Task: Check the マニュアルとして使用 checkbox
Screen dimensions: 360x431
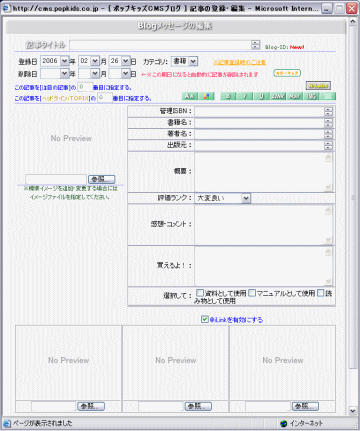Action: 252,293
